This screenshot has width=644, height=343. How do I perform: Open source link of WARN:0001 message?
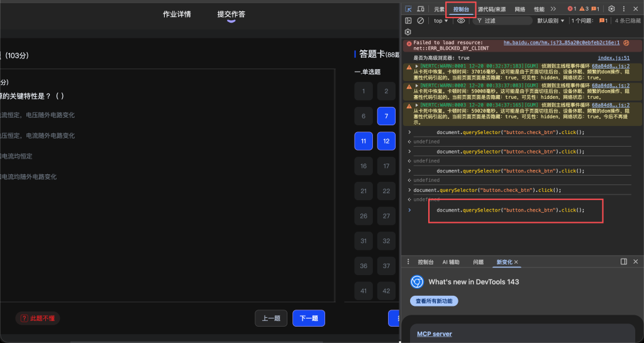click(611, 66)
